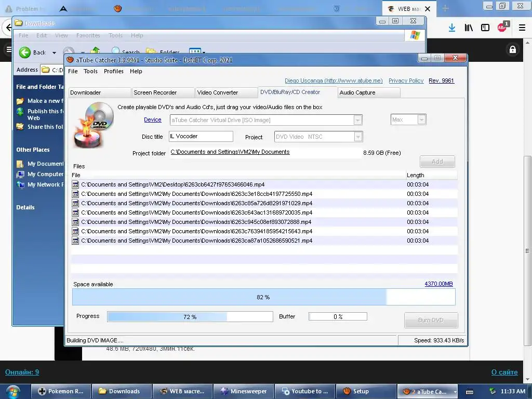Click Publish this folder to Web icon
This screenshot has height=399, width=532.
(20, 112)
